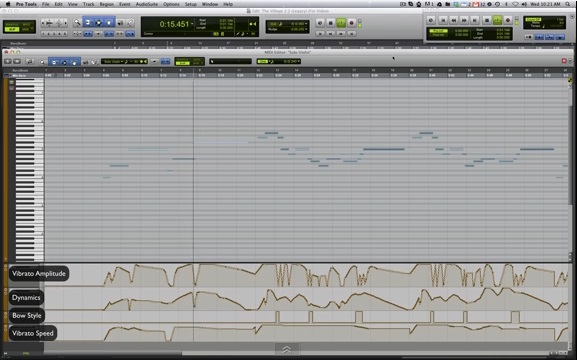Enable Shuffle edit mode

pos(12,24)
